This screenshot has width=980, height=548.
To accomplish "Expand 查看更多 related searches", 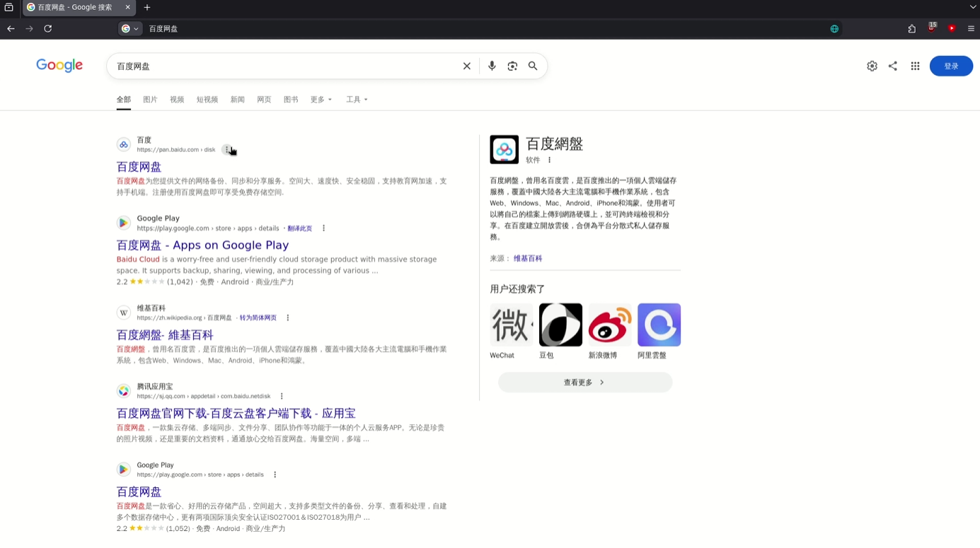I will click(x=585, y=383).
